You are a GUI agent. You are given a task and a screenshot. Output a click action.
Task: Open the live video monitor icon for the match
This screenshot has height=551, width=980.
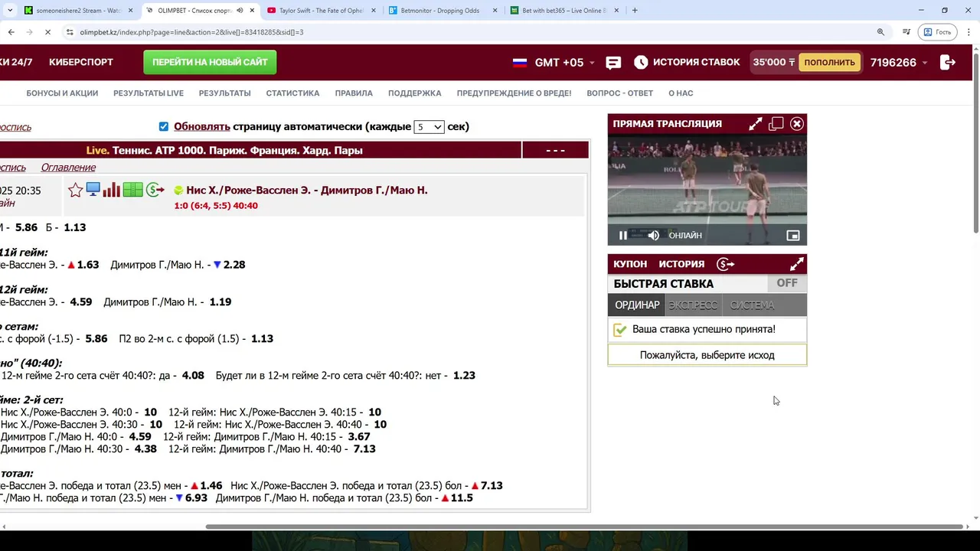tap(93, 190)
